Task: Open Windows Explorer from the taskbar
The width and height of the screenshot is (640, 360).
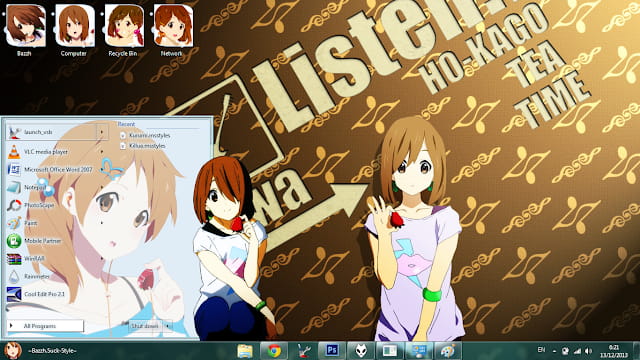Action: click(x=245, y=351)
